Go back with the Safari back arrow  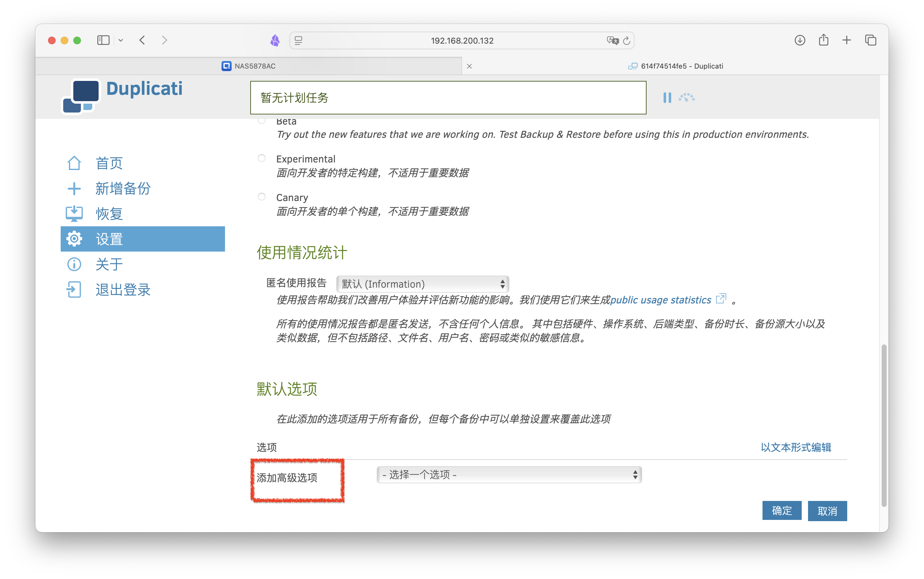tap(142, 40)
